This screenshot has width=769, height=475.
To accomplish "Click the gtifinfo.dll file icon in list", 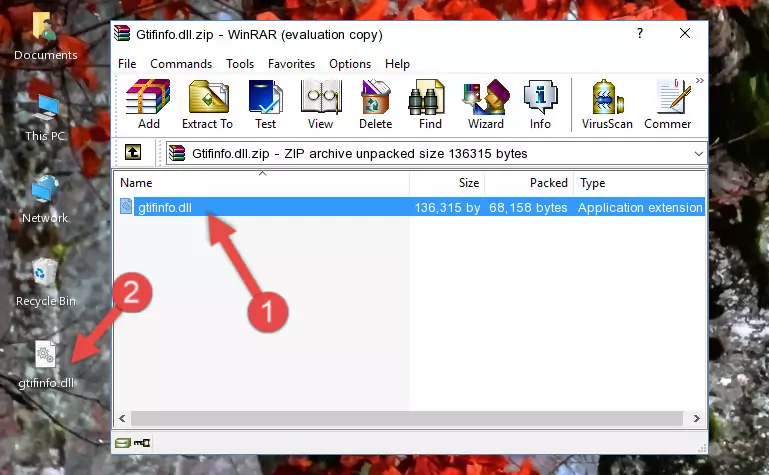I will pos(126,207).
